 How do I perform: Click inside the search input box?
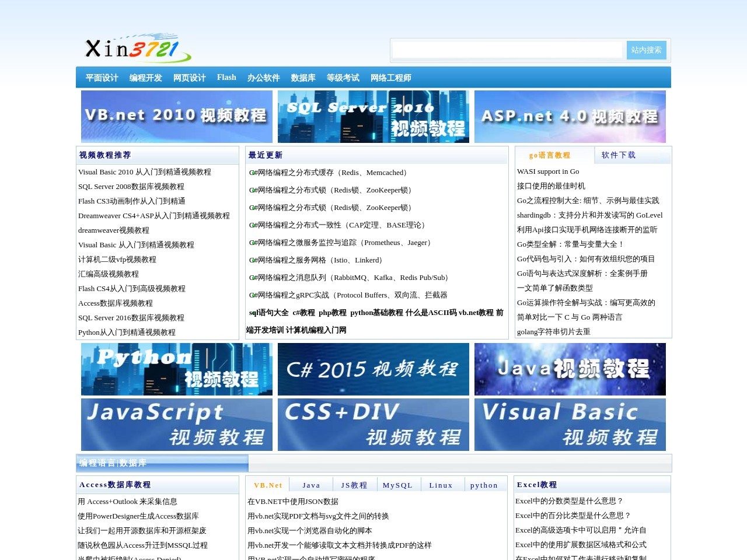(x=507, y=50)
